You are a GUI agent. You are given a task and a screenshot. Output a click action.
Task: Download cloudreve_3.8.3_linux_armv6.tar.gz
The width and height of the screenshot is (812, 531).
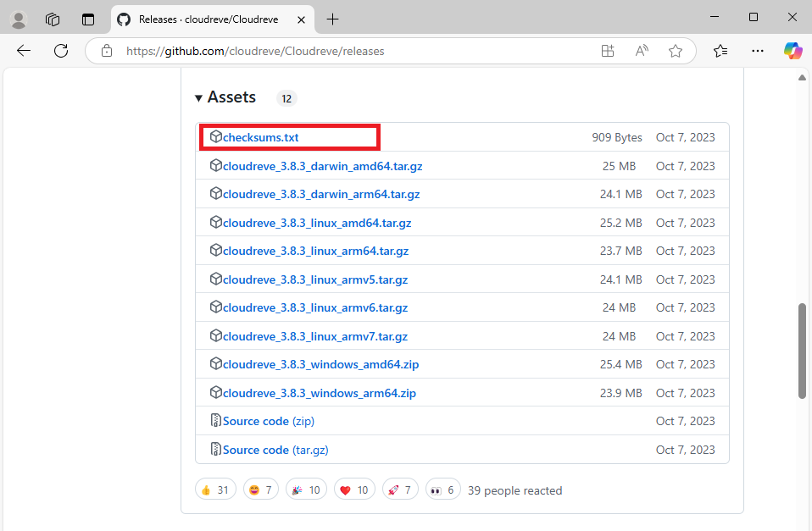click(x=315, y=308)
